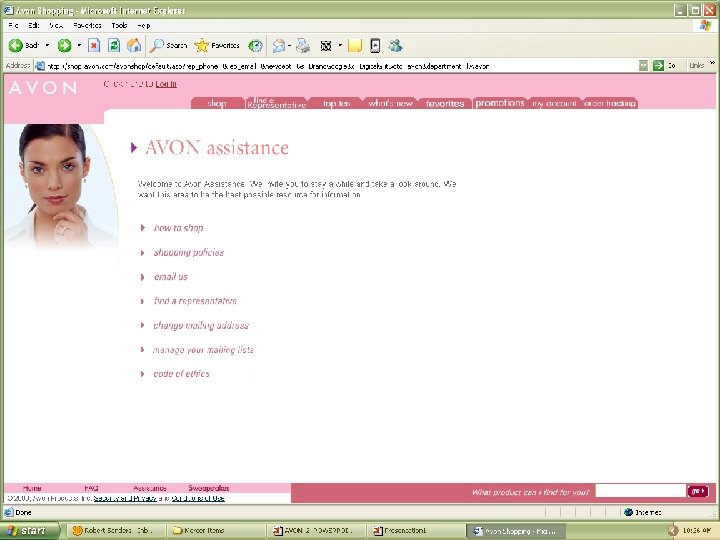Click the green Forward arrow
Screen dimensions: 720x540
click(64, 45)
